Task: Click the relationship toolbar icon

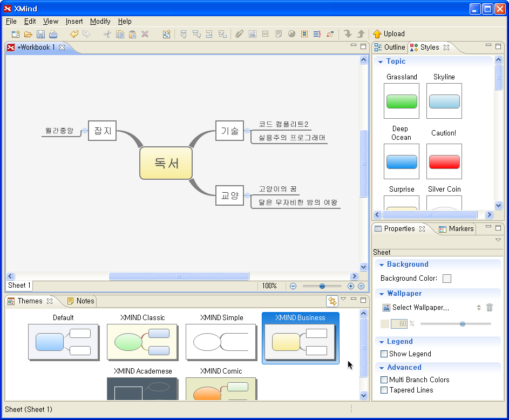Action: pos(330,34)
